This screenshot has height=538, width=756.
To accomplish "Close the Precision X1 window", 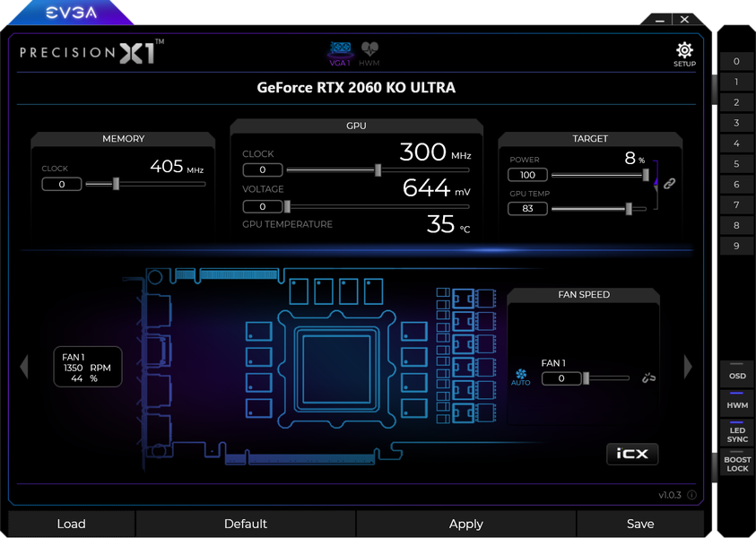I will [684, 20].
